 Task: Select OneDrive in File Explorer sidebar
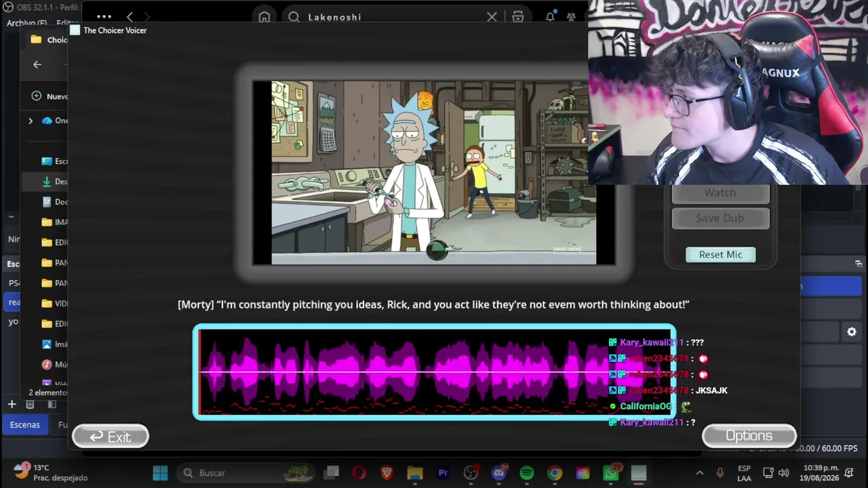[55, 121]
